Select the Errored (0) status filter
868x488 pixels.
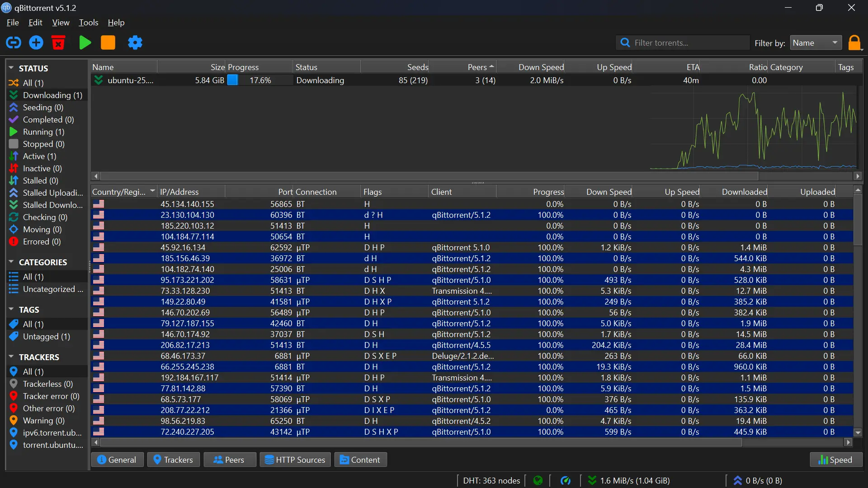(x=47, y=241)
